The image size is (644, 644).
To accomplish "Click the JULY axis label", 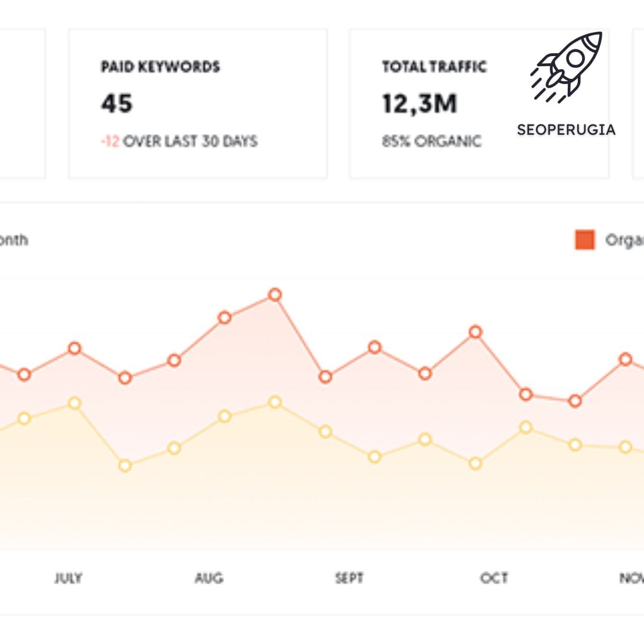I will 69,578.
